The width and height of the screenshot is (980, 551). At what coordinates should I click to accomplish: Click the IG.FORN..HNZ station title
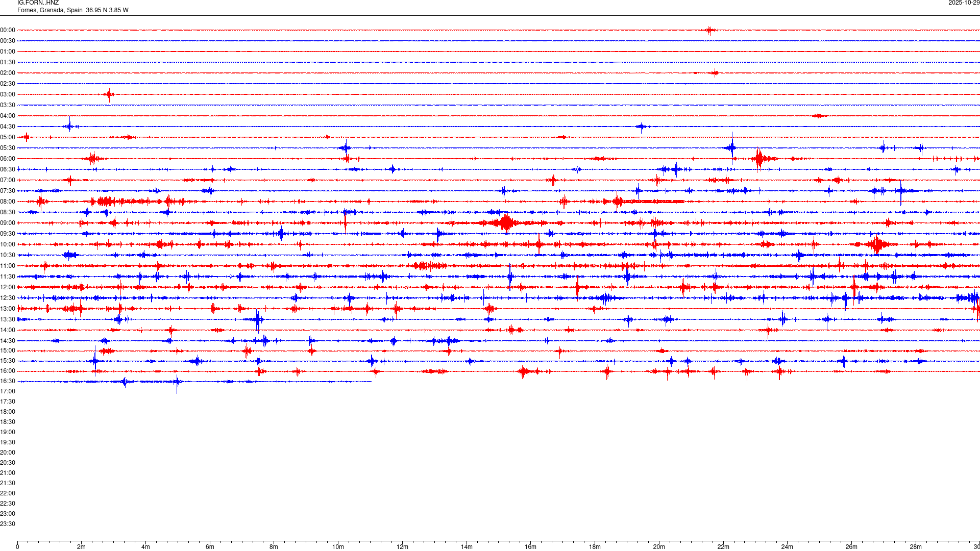38,3
